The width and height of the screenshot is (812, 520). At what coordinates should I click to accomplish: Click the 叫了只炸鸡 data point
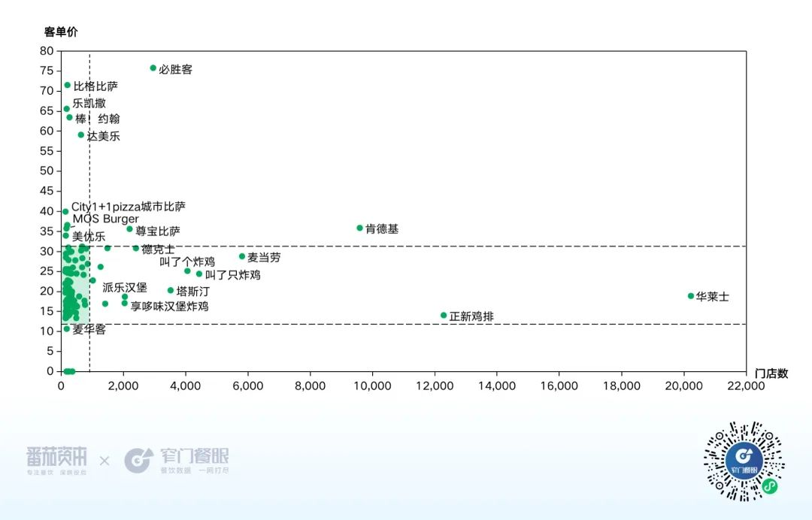click(x=198, y=274)
